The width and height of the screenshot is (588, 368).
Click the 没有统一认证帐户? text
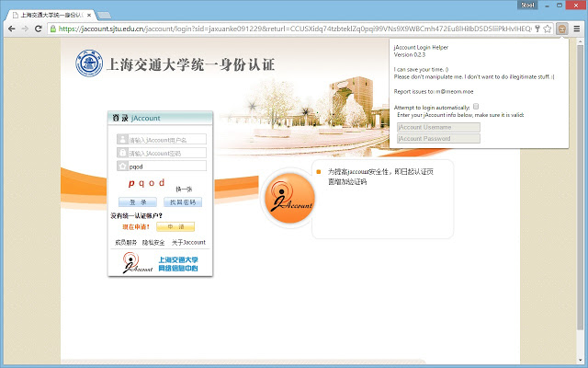pyautogui.click(x=137, y=216)
